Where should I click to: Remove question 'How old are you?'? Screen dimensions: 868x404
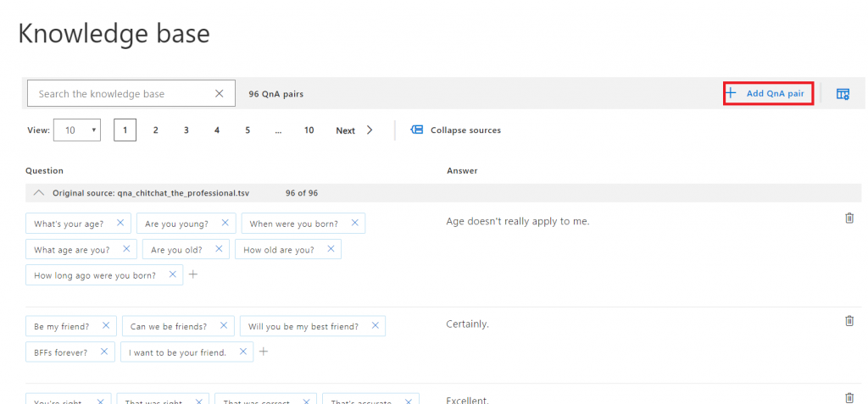pyautogui.click(x=331, y=249)
